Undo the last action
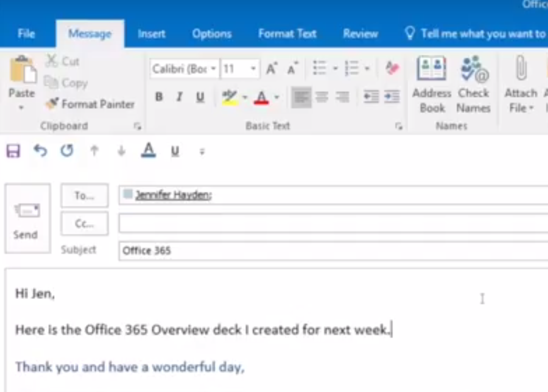Viewport: 548px width, 392px height. point(40,151)
